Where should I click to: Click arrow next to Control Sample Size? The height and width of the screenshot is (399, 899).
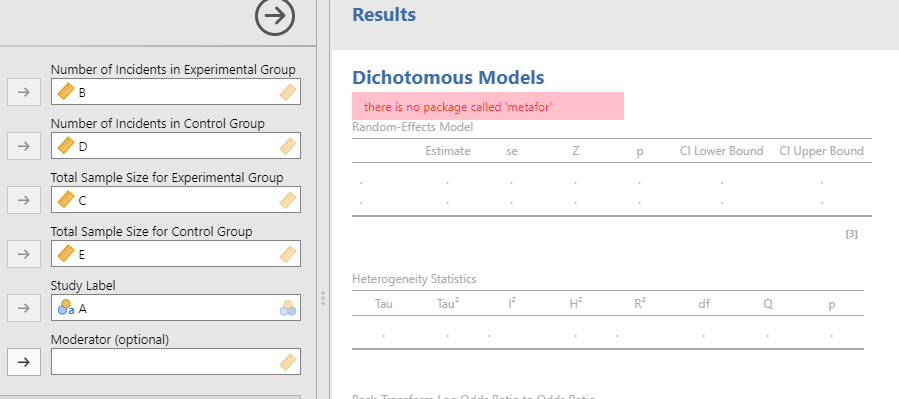click(24, 254)
